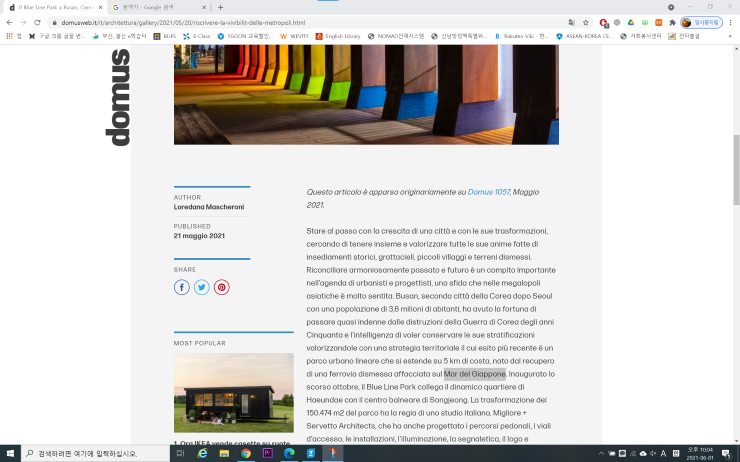Share article via Facebook icon
Screen dimensions: 740x462
tap(182, 287)
